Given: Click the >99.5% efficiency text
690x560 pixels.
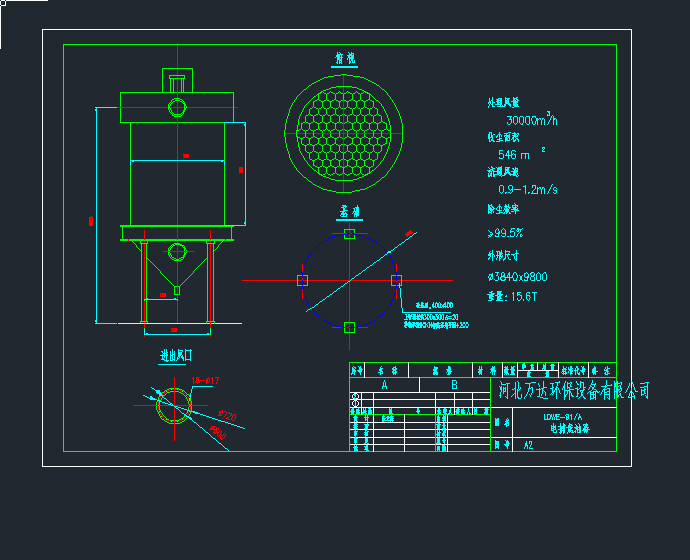Looking at the screenshot, I should click(x=505, y=233).
